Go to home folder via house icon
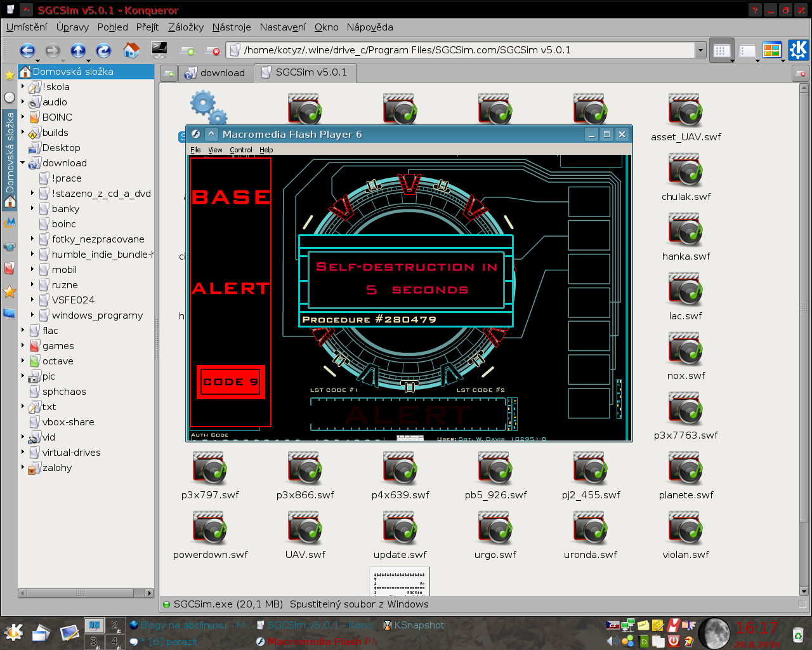Viewport: 812px width, 650px height. pyautogui.click(x=131, y=50)
